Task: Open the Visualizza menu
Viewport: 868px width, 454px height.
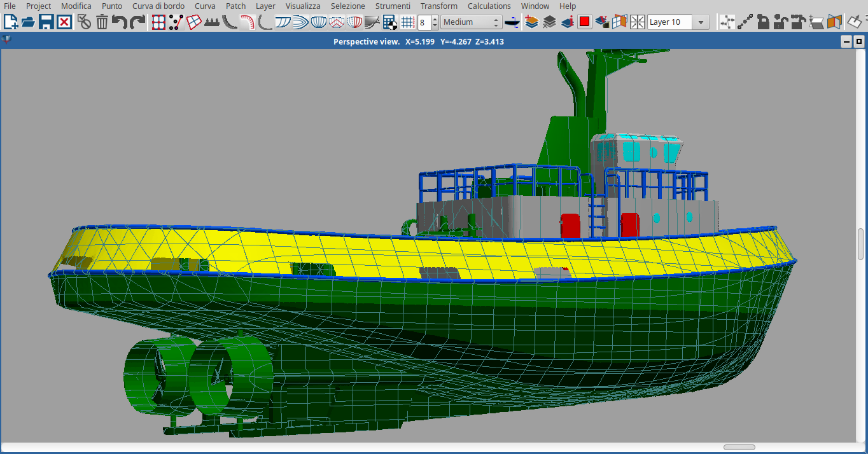Action: 303,6
